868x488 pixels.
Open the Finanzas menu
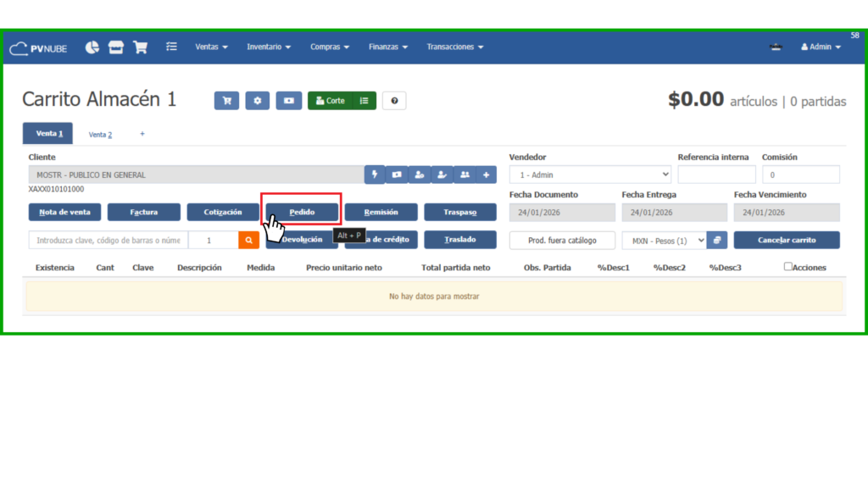coord(388,47)
